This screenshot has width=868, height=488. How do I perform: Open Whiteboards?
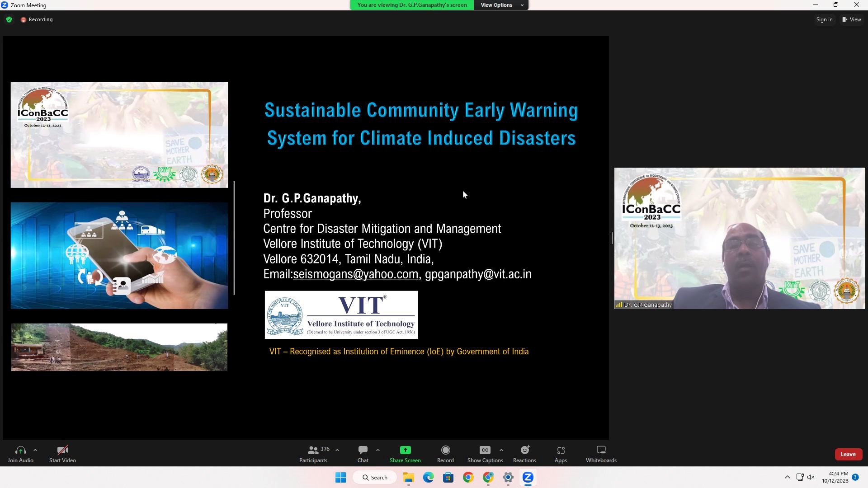point(601,454)
